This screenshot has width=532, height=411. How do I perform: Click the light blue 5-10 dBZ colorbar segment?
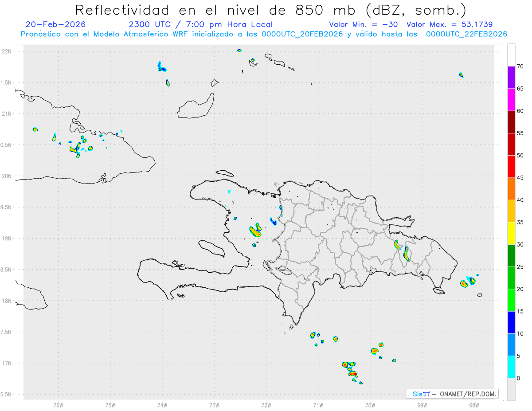[511, 344]
